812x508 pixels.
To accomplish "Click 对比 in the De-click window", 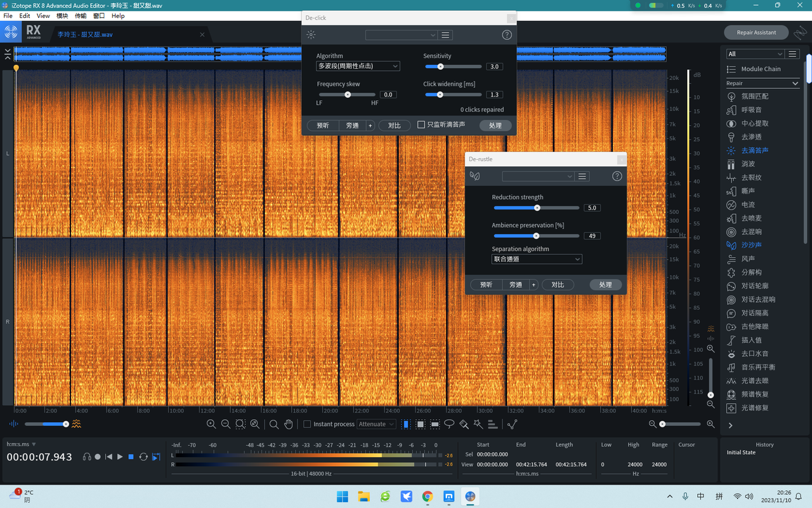I will pyautogui.click(x=395, y=126).
